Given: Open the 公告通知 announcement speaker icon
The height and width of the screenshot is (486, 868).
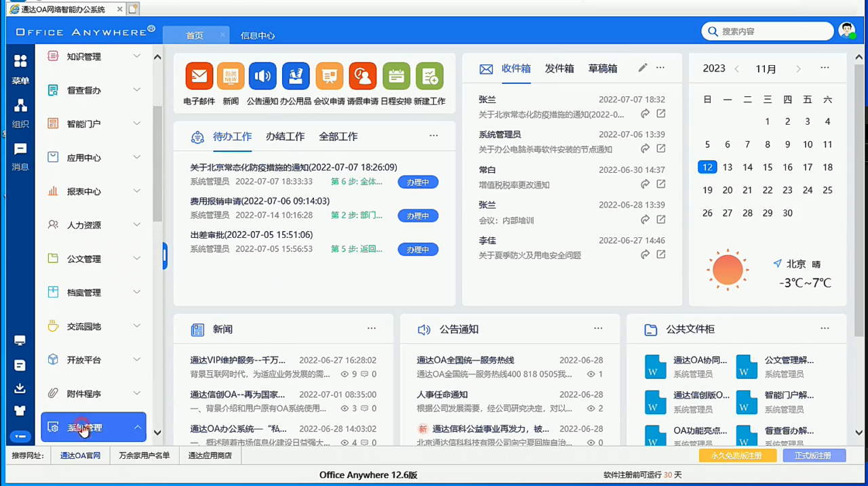Looking at the screenshot, I should 262,77.
